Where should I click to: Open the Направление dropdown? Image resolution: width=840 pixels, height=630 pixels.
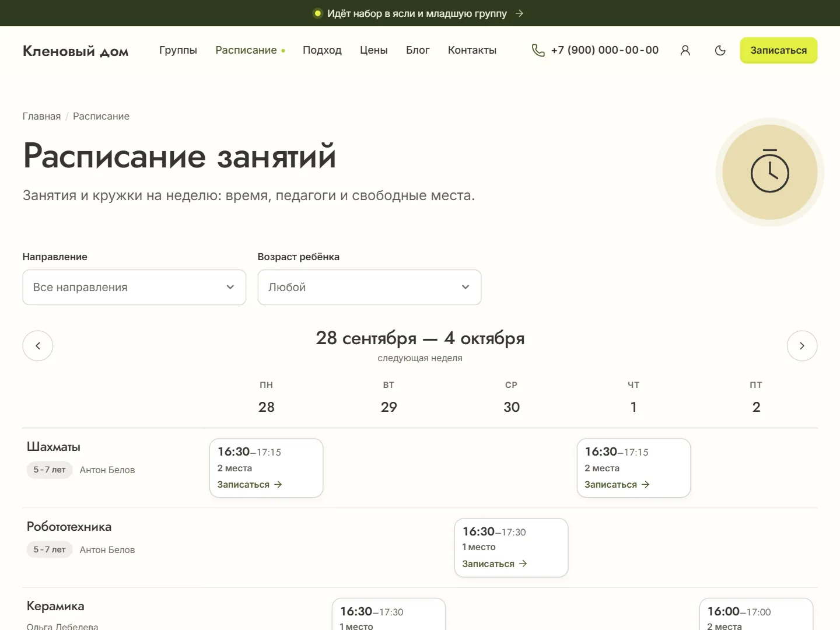[134, 287]
